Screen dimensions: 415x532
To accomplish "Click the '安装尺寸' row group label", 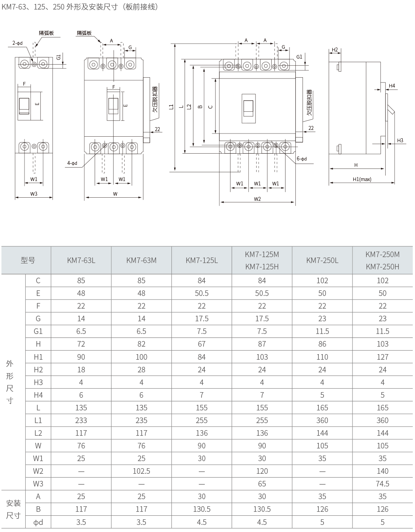I will tap(13, 509).
